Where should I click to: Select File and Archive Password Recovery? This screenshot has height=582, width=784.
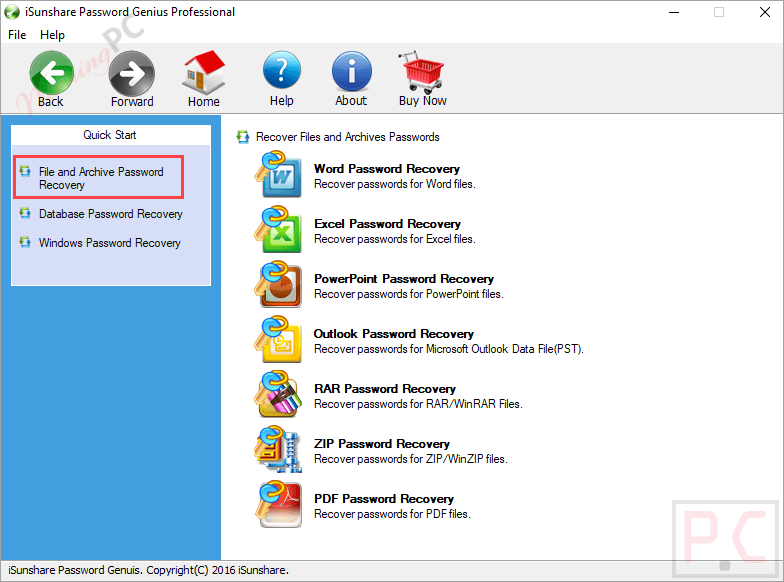tap(101, 178)
